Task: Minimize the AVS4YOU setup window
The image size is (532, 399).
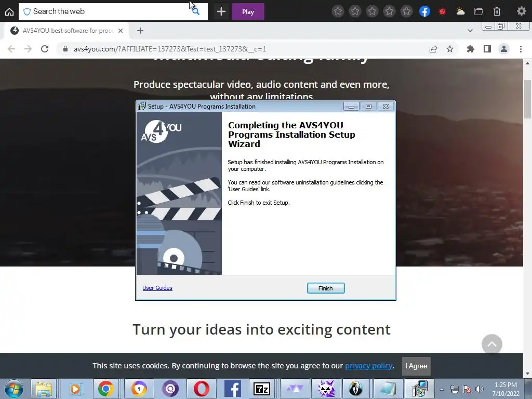Action: (351, 107)
